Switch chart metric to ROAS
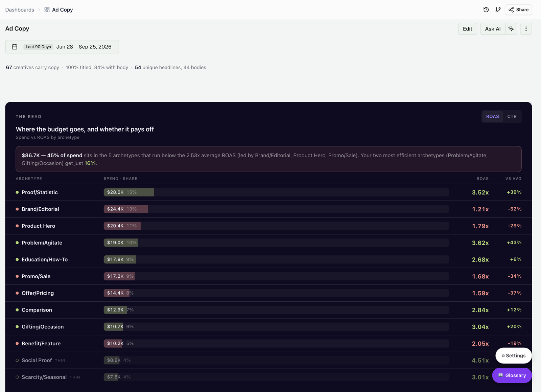This screenshot has height=392, width=541. point(492,116)
